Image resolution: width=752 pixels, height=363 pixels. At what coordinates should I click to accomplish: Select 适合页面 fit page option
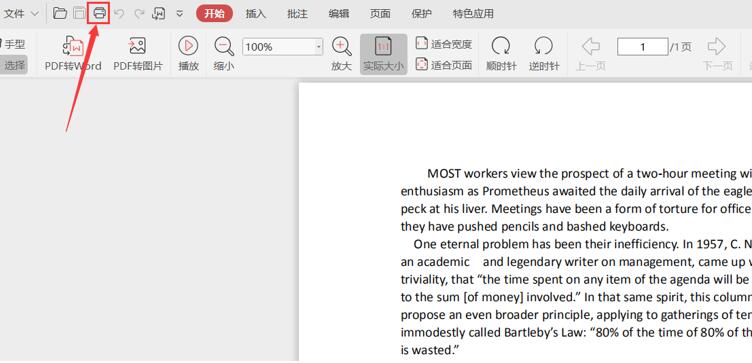(x=444, y=65)
